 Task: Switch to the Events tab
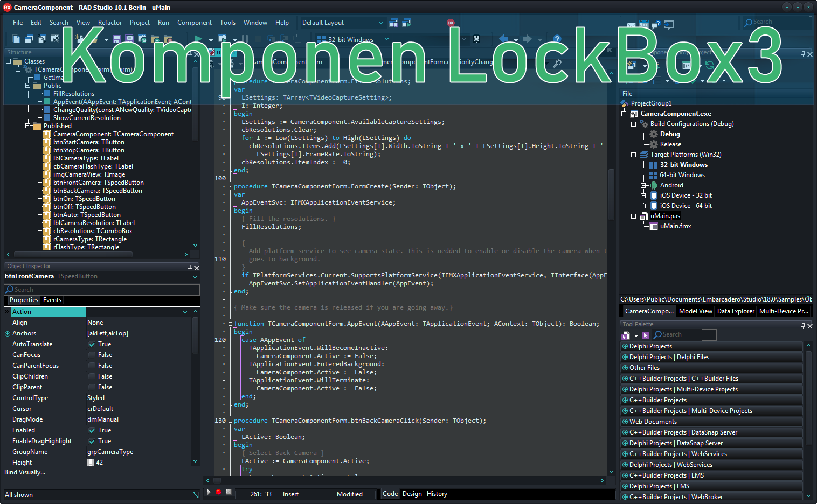tap(52, 300)
